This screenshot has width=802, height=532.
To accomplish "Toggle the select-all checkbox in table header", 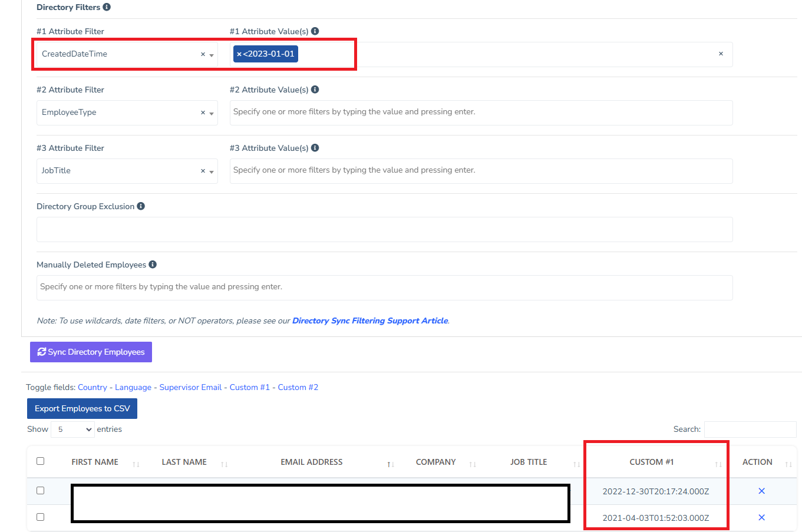I will [x=41, y=461].
